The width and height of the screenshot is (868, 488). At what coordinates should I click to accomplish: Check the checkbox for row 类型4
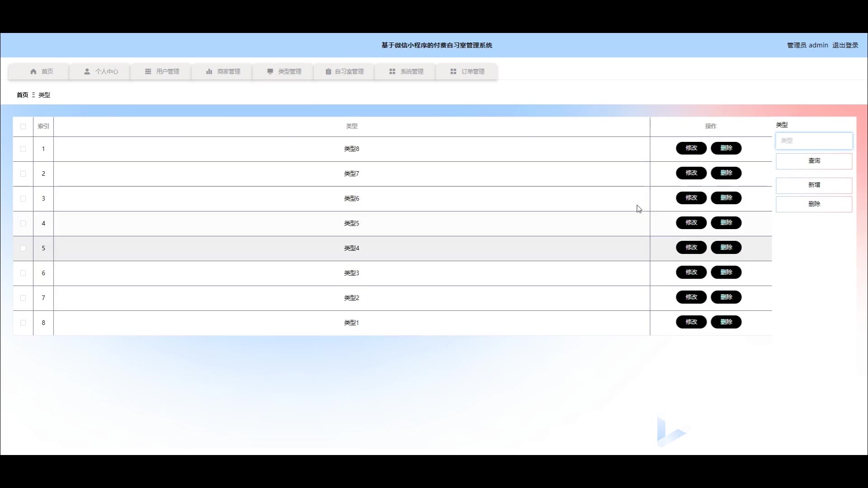[23, 248]
